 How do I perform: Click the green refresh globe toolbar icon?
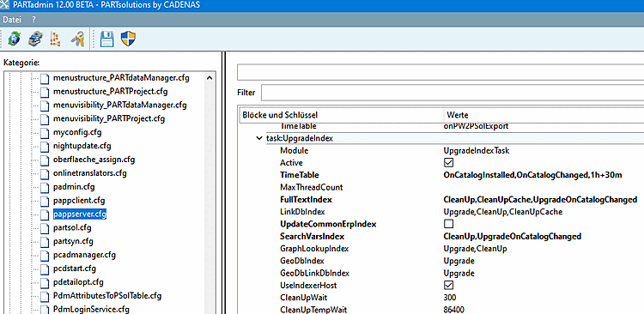click(x=14, y=39)
